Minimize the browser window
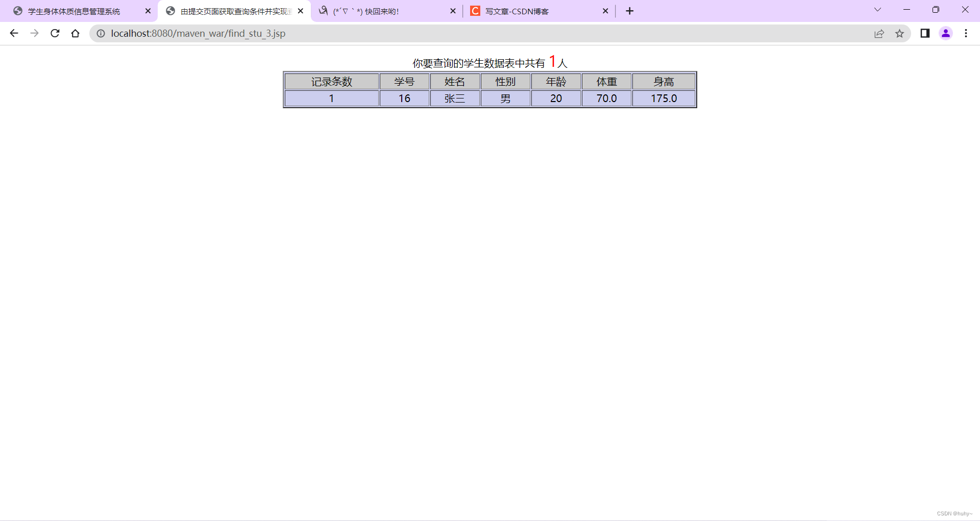 [906, 10]
